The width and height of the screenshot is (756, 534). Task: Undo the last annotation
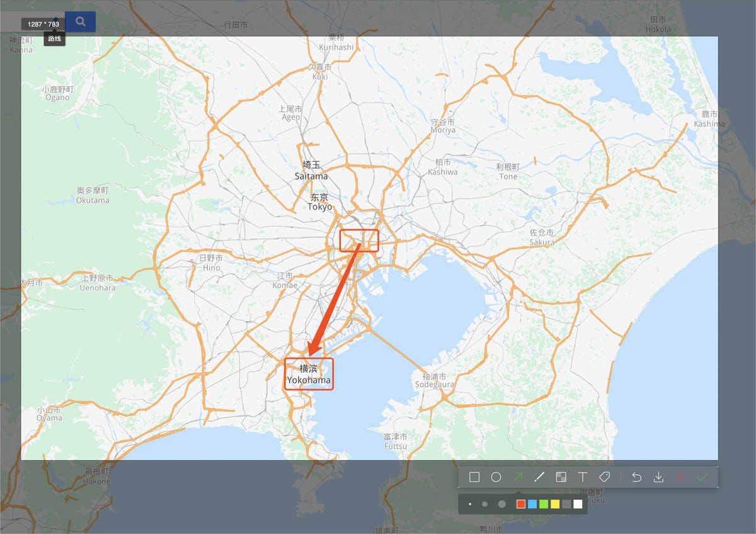(636, 477)
